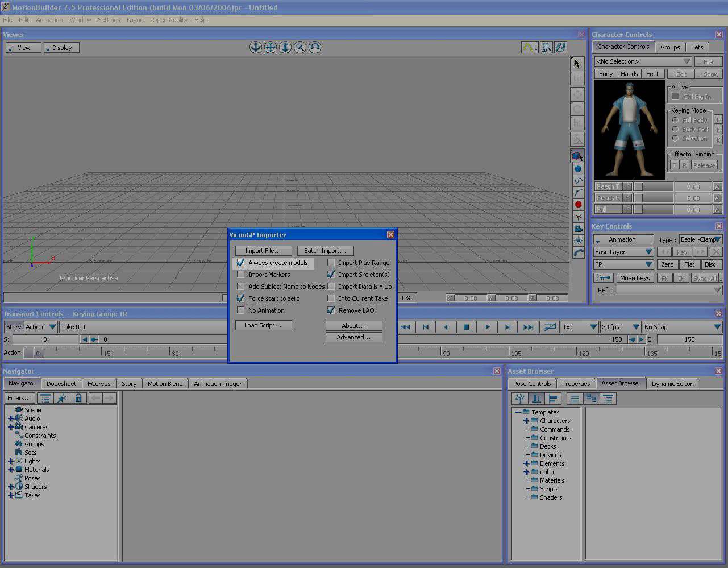Open the Bezier-Clamp key type dropdown
This screenshot has height=568, width=728.
pos(701,239)
